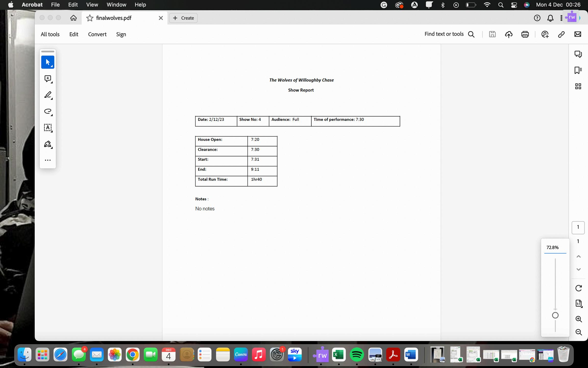Click the print icon in toolbar
This screenshot has width=588, height=368.
525,34
